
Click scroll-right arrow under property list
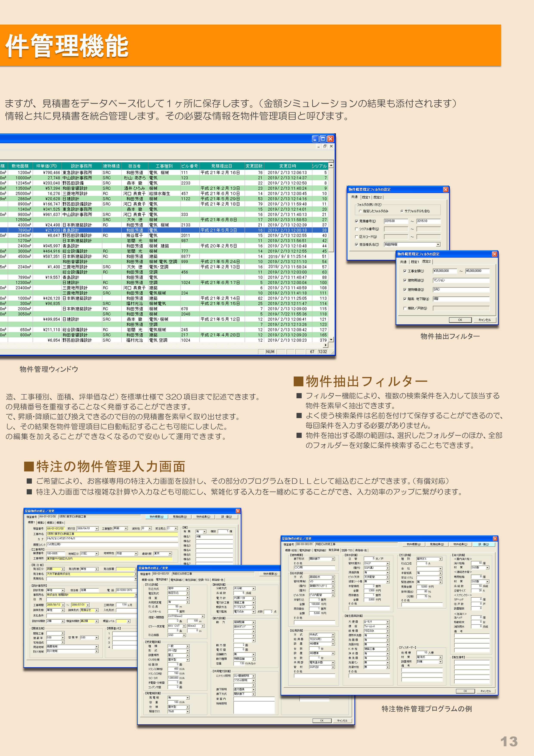tap(326, 345)
